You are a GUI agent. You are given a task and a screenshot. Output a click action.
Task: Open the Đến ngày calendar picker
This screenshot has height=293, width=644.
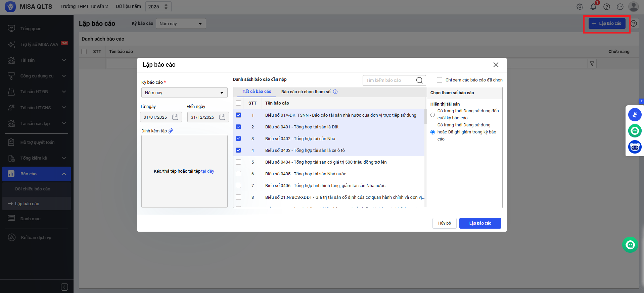pyautogui.click(x=222, y=117)
